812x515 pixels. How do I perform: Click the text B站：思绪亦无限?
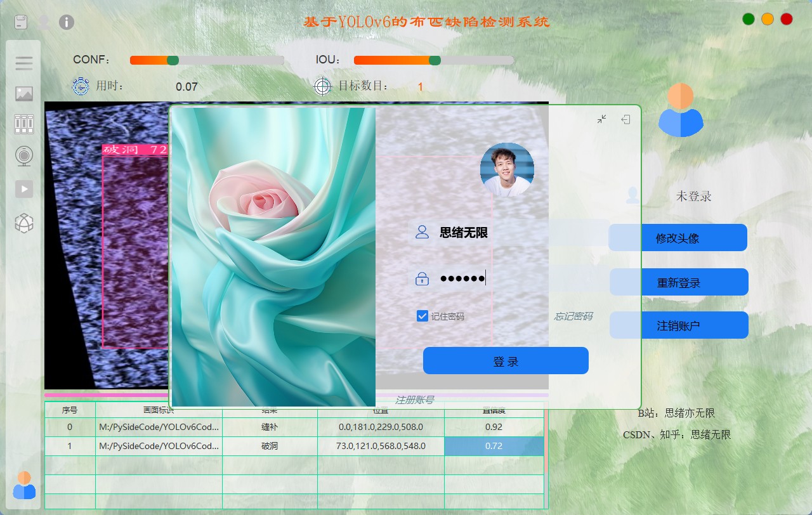point(676,413)
